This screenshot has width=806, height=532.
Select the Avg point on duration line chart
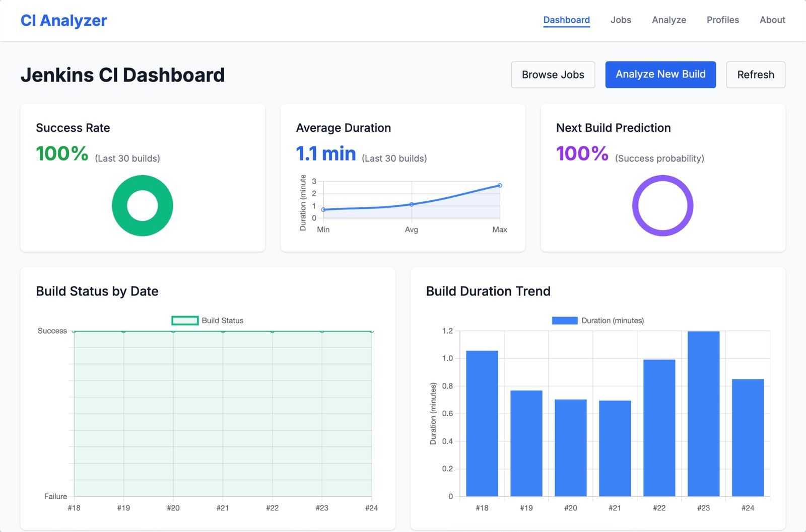click(x=412, y=204)
